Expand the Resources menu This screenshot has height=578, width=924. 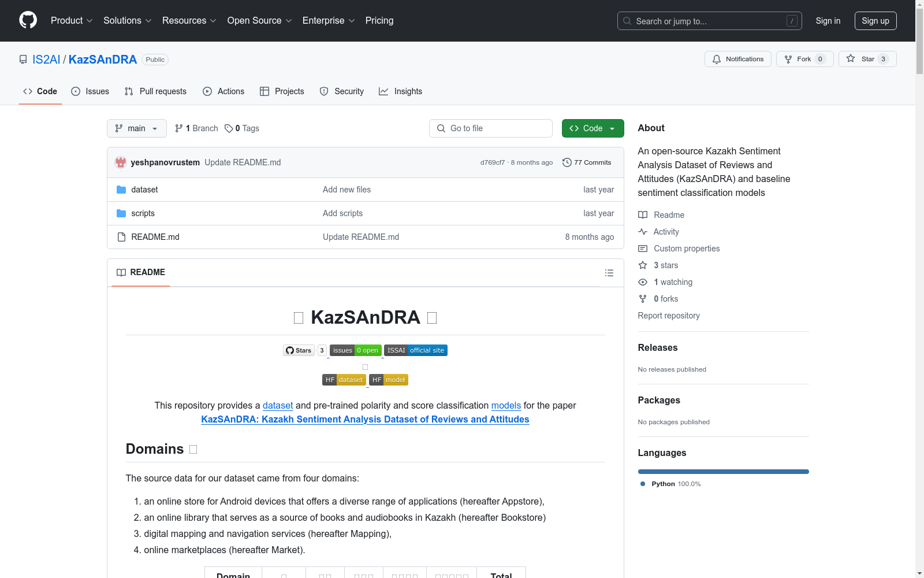[189, 21]
